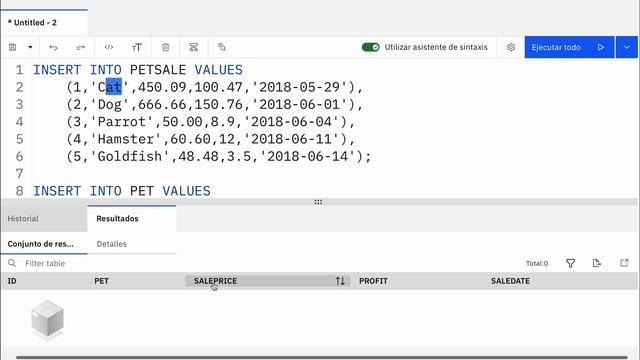Select the Untitled - 2 tab
Viewport: 640px width, 360px height.
44,23
